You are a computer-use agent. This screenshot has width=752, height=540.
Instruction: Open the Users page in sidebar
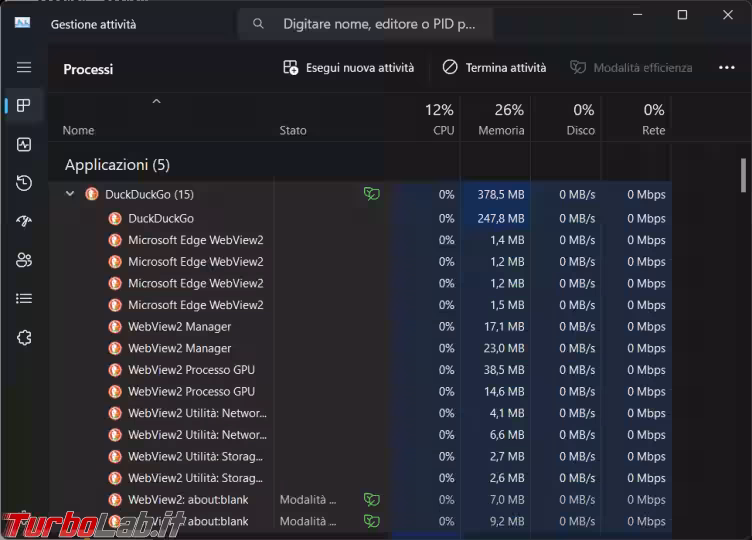pyautogui.click(x=24, y=260)
